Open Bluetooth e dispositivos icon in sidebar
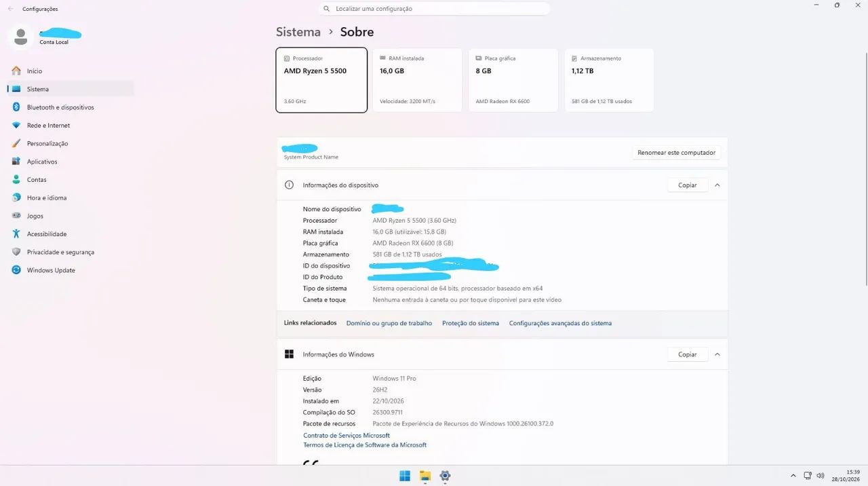Image resolution: width=868 pixels, height=486 pixels. [16, 107]
